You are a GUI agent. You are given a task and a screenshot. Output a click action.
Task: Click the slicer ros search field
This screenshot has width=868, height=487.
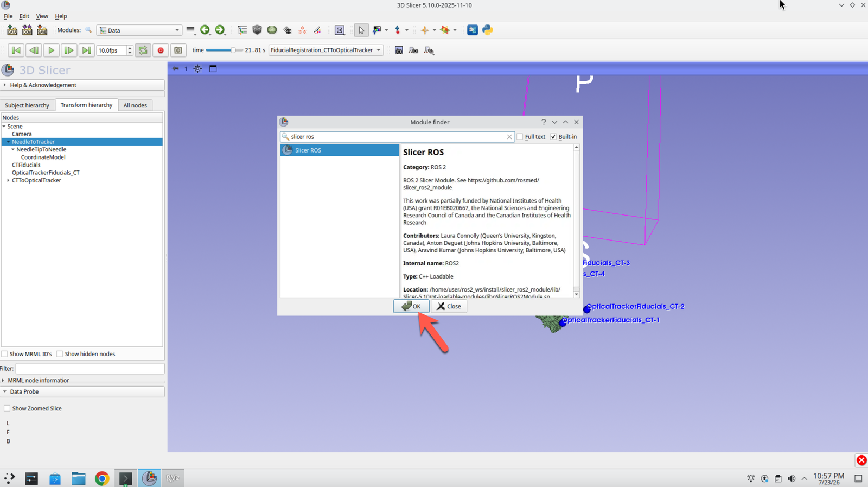click(397, 137)
